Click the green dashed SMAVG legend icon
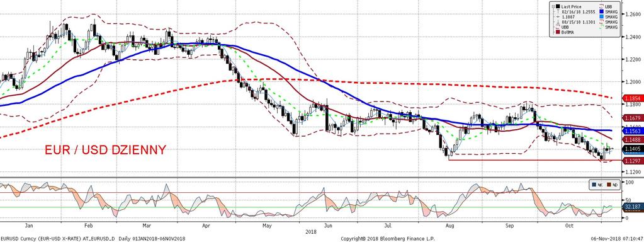Viewport: 644px width, 242px height. click(601, 27)
